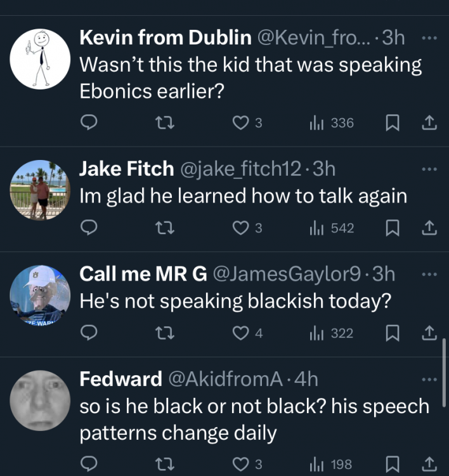
Task: Open the Fedward display name link
Action: (120, 379)
